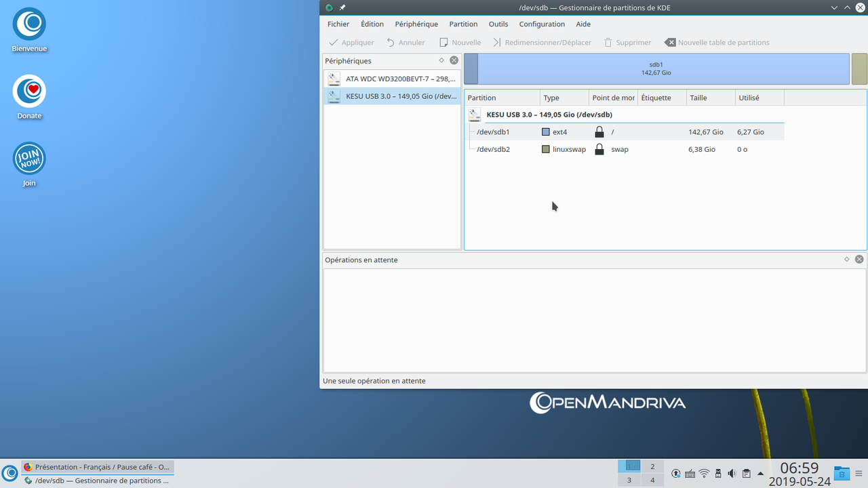This screenshot has height=488, width=868.
Task: Sort by the Type column header
Action: pyautogui.click(x=564, y=98)
